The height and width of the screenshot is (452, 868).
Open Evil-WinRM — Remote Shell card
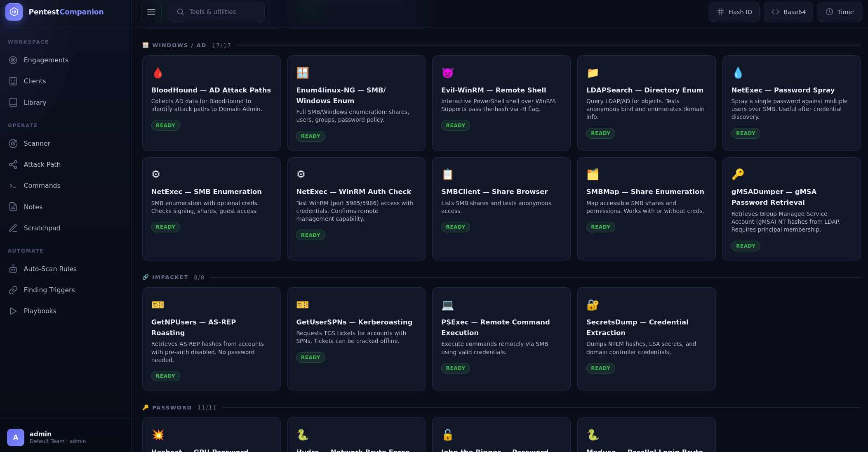pyautogui.click(x=501, y=103)
